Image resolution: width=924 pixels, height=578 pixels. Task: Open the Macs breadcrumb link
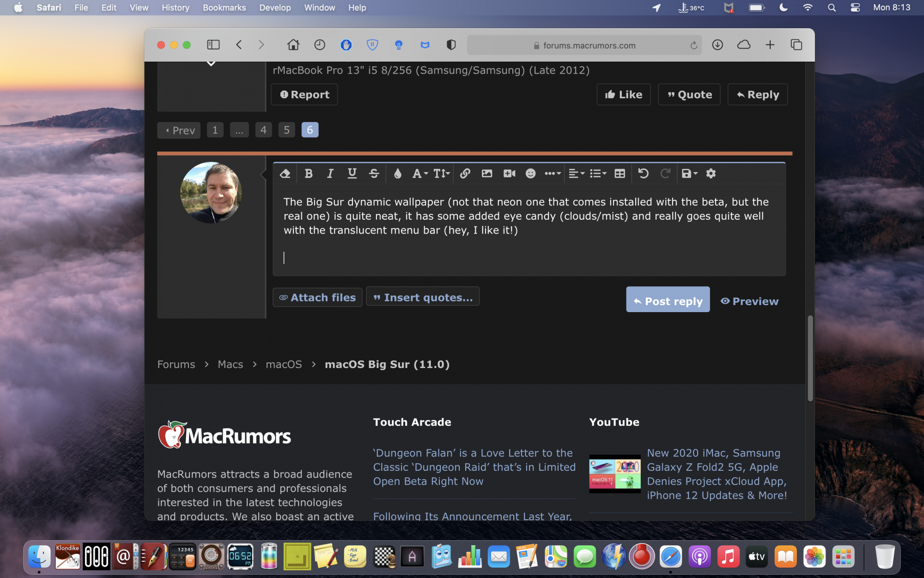(x=230, y=364)
